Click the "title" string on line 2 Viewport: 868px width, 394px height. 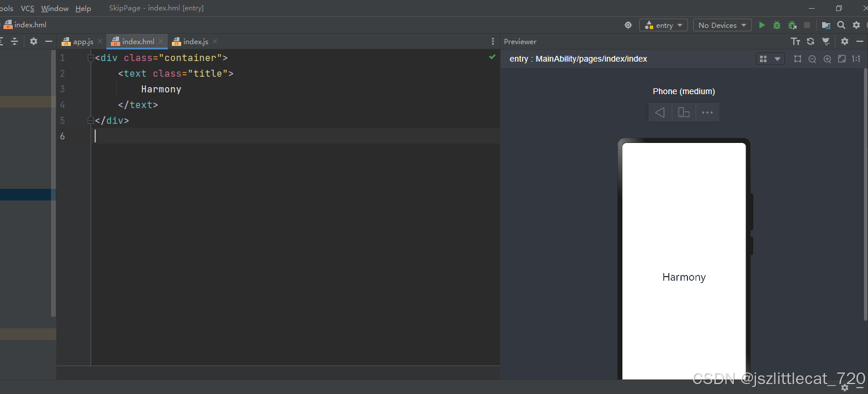pyautogui.click(x=211, y=73)
